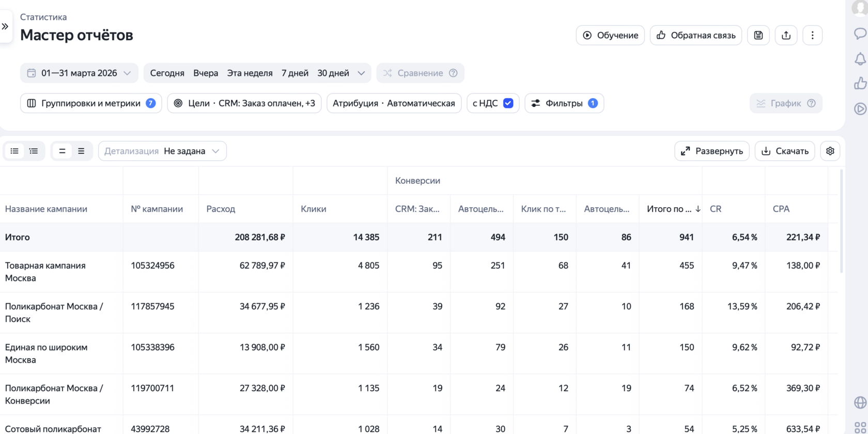Expand more period presets chevron after 30 дней
Viewport: 868px width, 434px height.
[361, 73]
